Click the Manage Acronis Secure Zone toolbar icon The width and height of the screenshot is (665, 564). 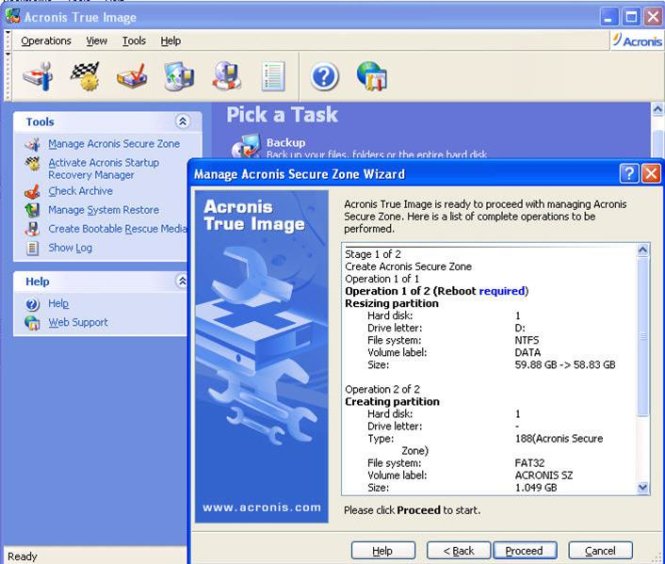click(38, 76)
